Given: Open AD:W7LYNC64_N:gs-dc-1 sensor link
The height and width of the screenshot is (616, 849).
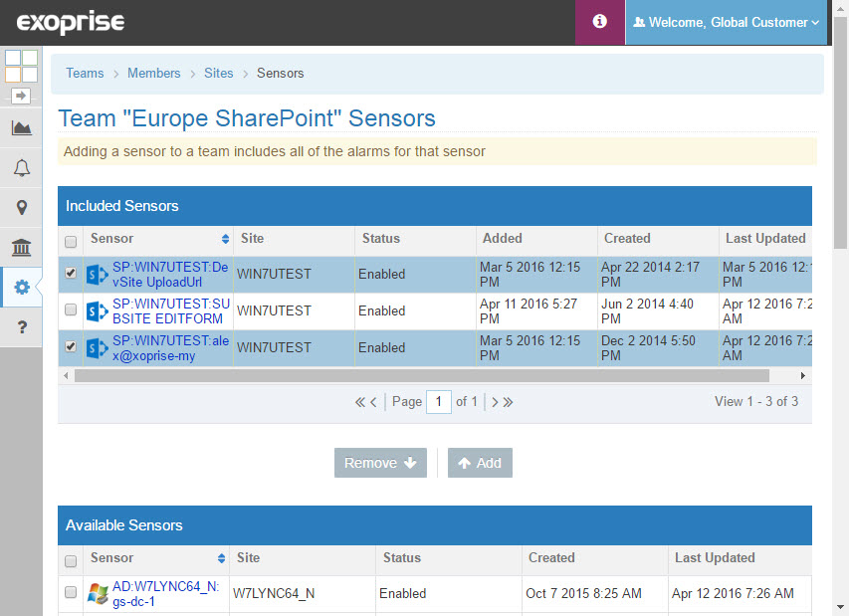Looking at the screenshot, I should pos(165,594).
